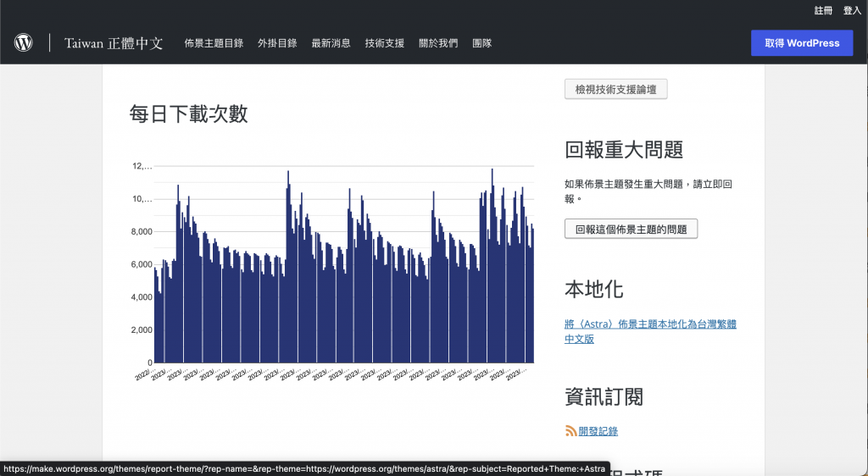Click 取得 WordPress button
This screenshot has height=476, width=868.
tap(802, 43)
